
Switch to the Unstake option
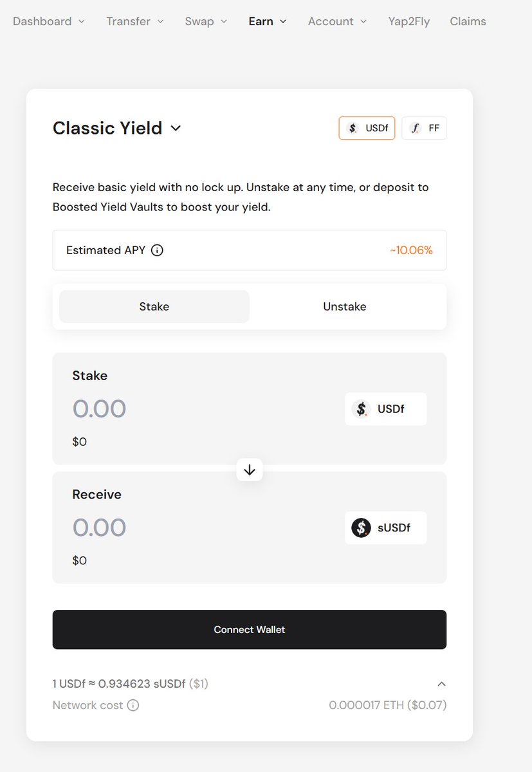pyautogui.click(x=345, y=307)
